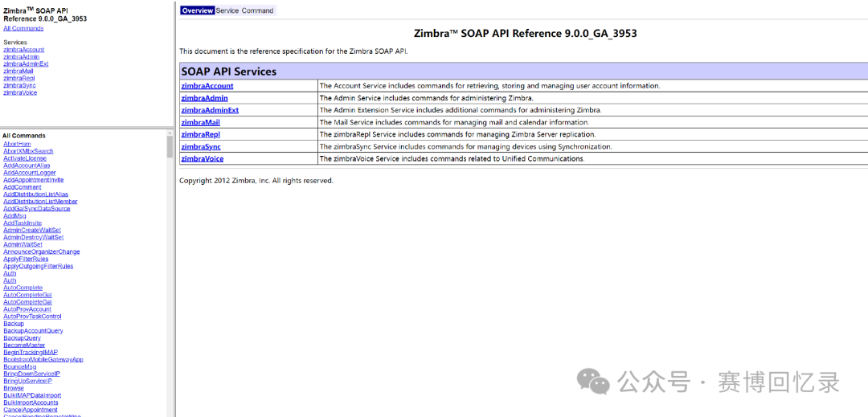The height and width of the screenshot is (417, 868).
Task: Open the AddMsg command
Action: tap(15, 215)
